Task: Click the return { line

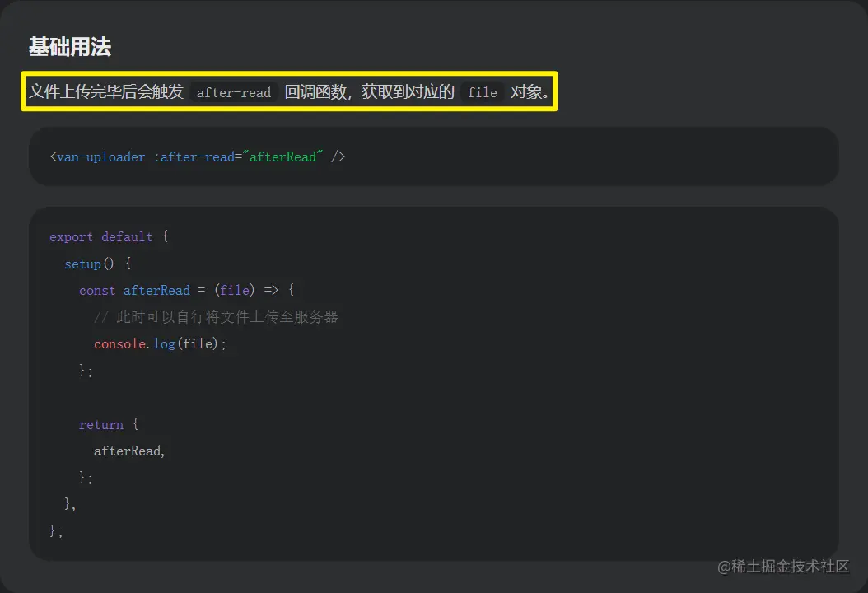Action: 109,425
